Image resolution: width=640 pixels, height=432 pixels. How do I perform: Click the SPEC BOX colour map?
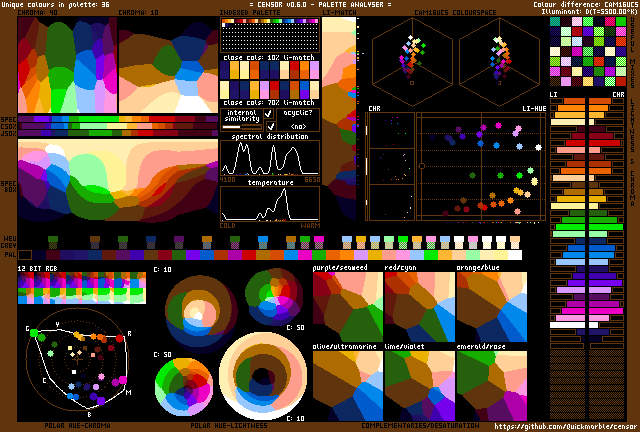click(118, 180)
